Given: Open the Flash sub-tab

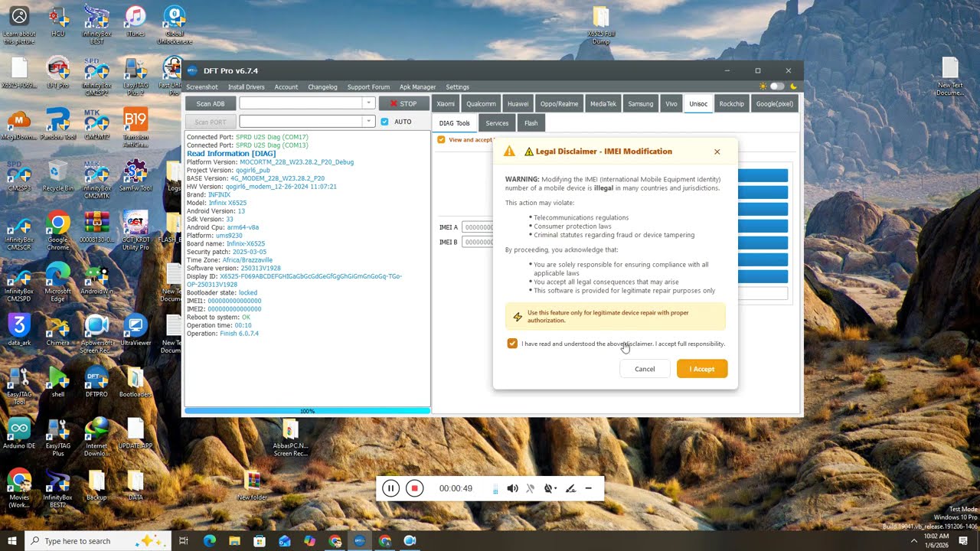Looking at the screenshot, I should click(531, 122).
